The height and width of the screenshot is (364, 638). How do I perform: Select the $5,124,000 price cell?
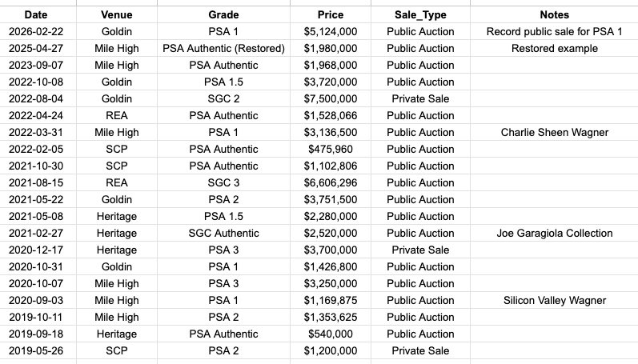pyautogui.click(x=331, y=32)
